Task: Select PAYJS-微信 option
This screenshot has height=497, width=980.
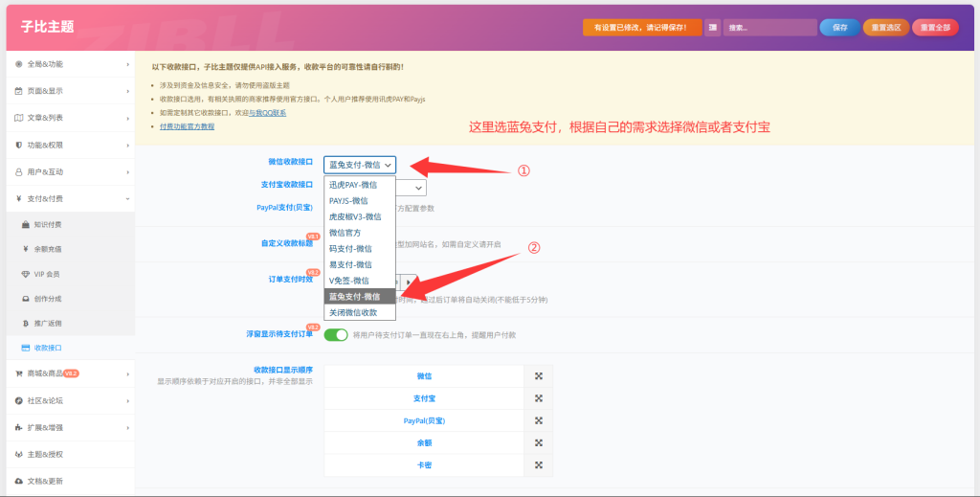Action: click(360, 201)
